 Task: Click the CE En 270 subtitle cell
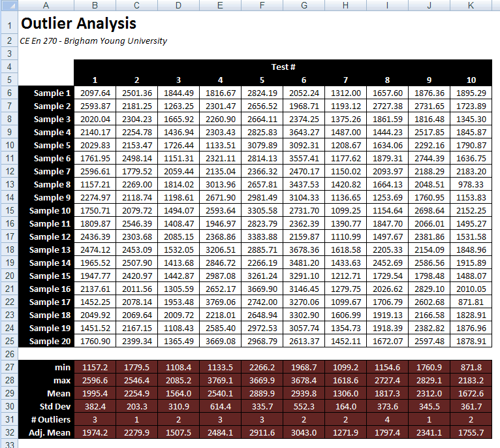pos(93,41)
